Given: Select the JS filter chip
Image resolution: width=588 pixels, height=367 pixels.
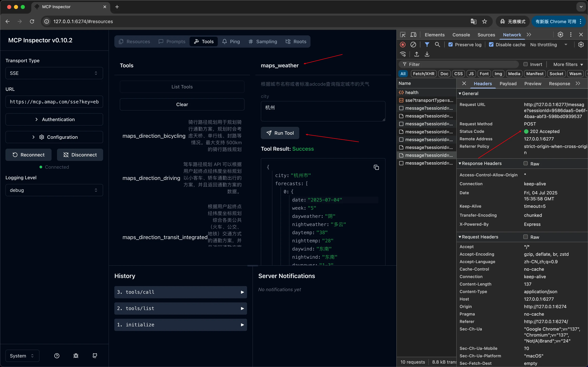Looking at the screenshot, I should (471, 74).
